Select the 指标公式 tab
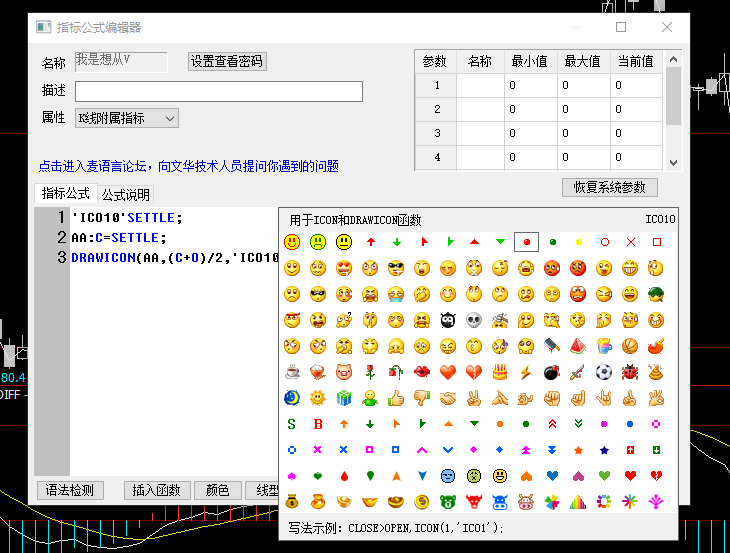The image size is (730, 553). point(65,194)
